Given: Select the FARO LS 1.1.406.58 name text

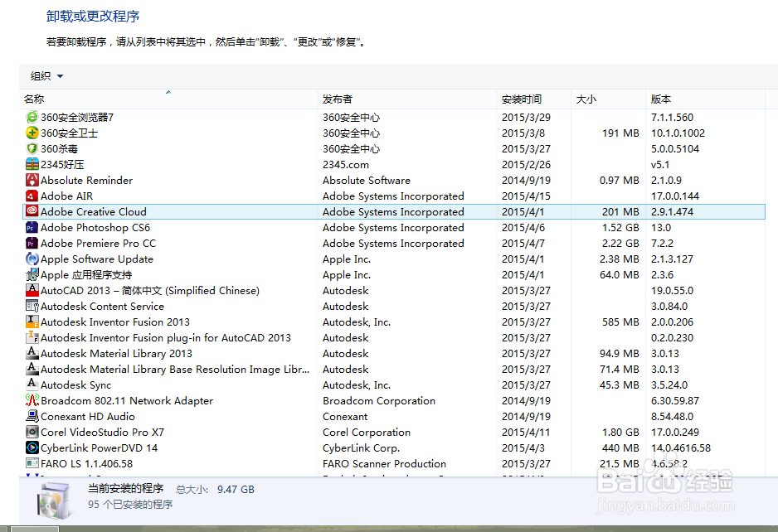Looking at the screenshot, I should (87, 463).
